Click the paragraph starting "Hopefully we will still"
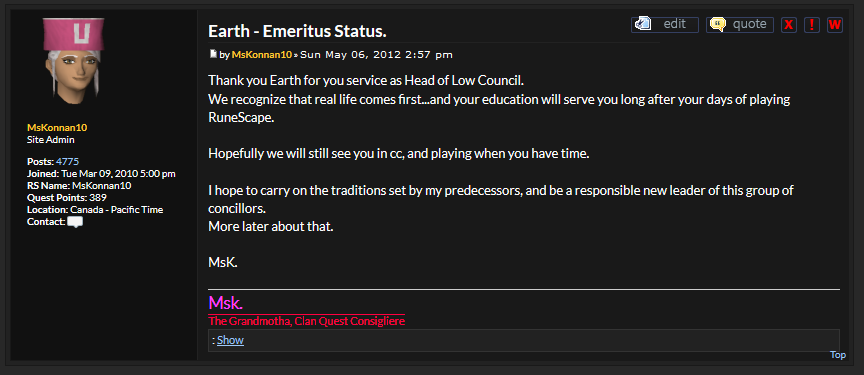864x375 pixels. pos(399,154)
